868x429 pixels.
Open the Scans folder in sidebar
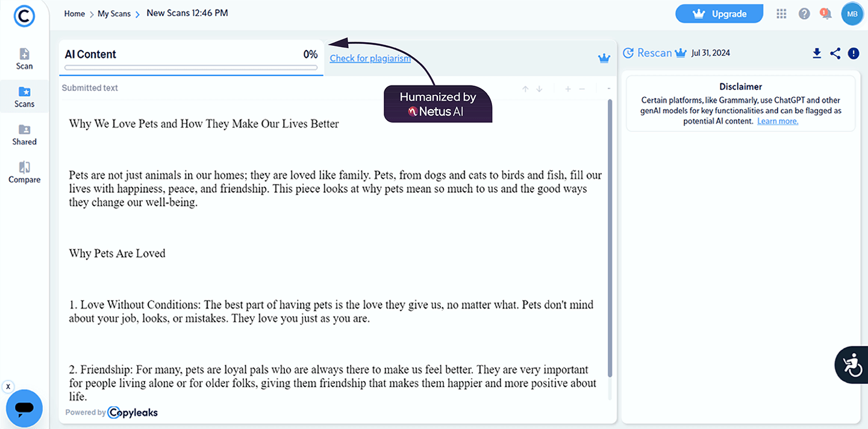pos(24,97)
